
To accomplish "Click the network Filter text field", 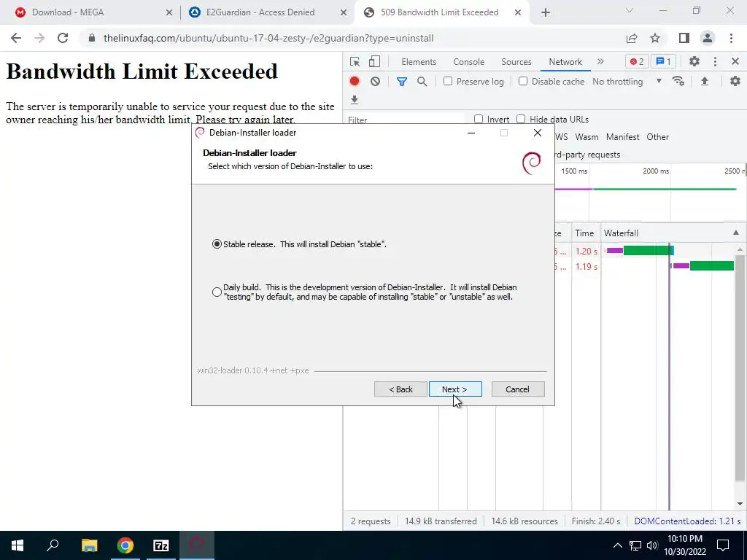I will point(404,120).
